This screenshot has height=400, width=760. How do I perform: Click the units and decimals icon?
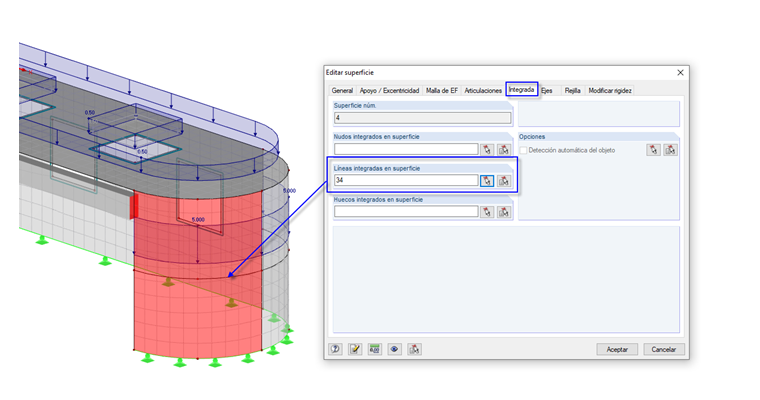[x=375, y=349]
